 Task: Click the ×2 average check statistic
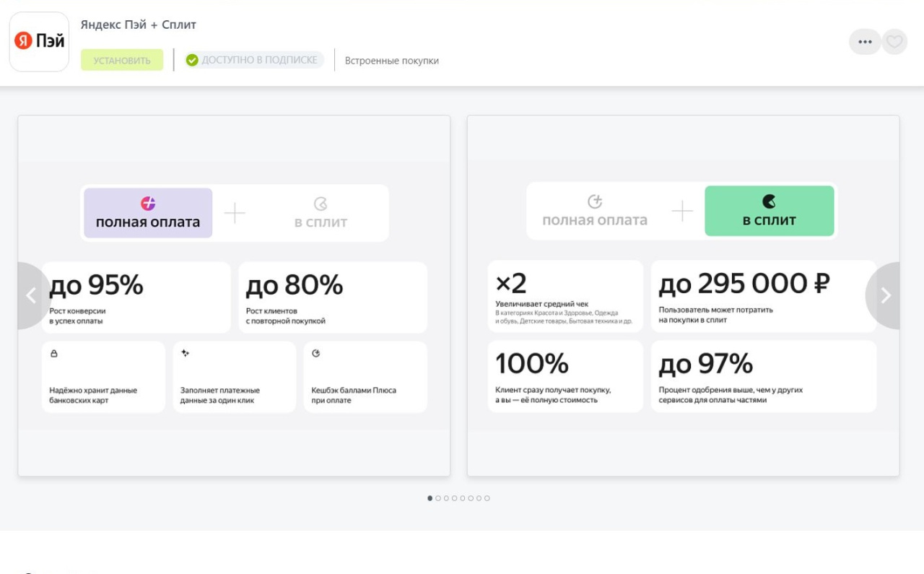(x=511, y=284)
